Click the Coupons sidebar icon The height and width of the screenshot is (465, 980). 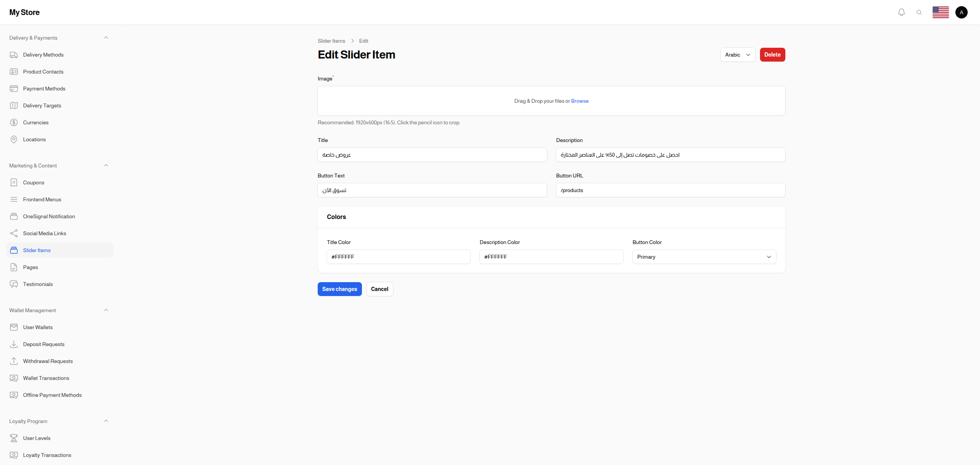pyautogui.click(x=14, y=182)
